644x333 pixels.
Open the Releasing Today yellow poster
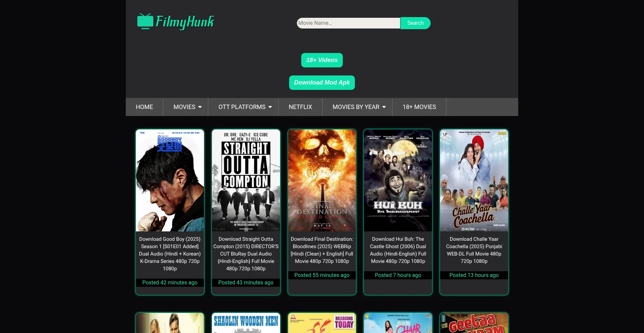click(322, 323)
